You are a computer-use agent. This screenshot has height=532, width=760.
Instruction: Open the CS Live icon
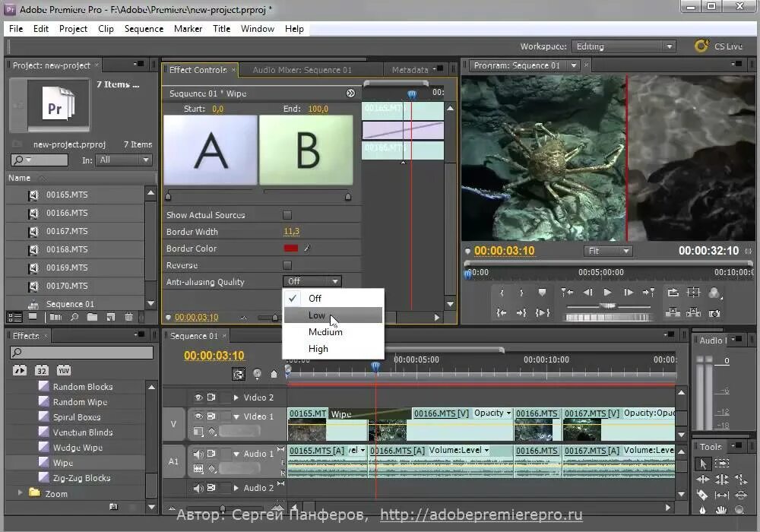701,46
